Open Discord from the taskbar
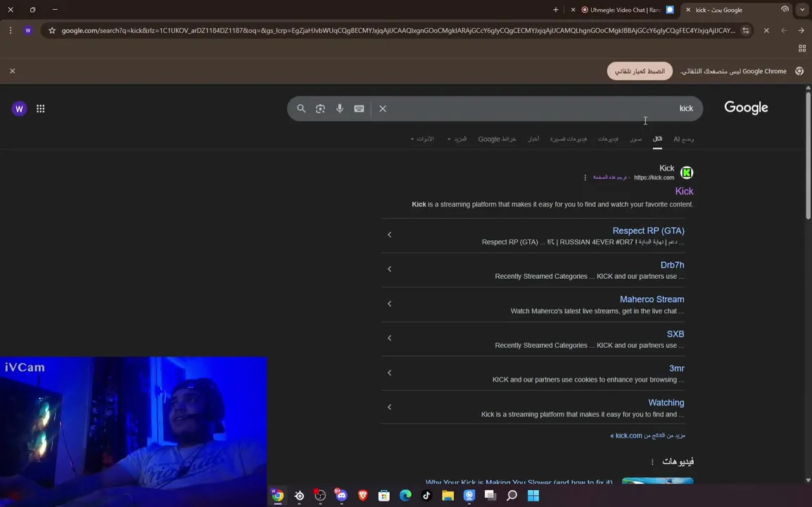 coord(341,496)
